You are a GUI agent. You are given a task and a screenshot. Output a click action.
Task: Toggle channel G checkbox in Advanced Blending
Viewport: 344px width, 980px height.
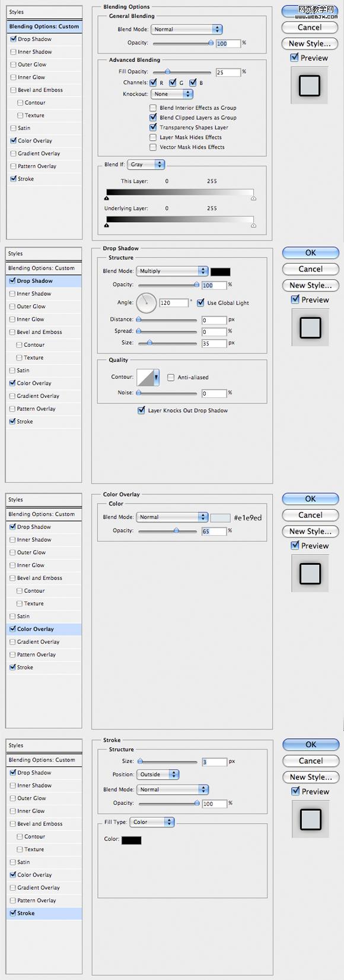(x=173, y=83)
